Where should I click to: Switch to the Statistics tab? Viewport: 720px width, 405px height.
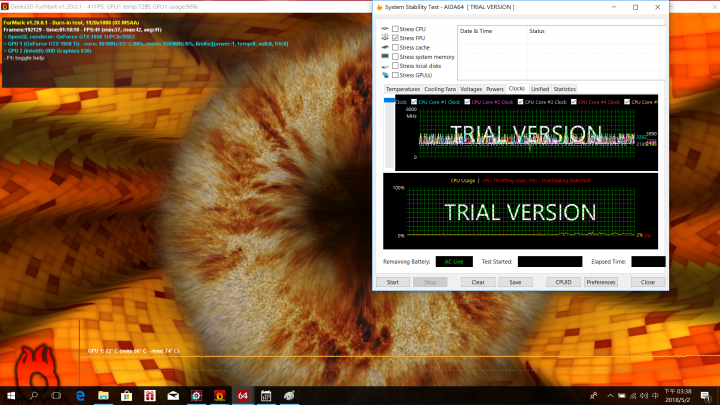564,89
